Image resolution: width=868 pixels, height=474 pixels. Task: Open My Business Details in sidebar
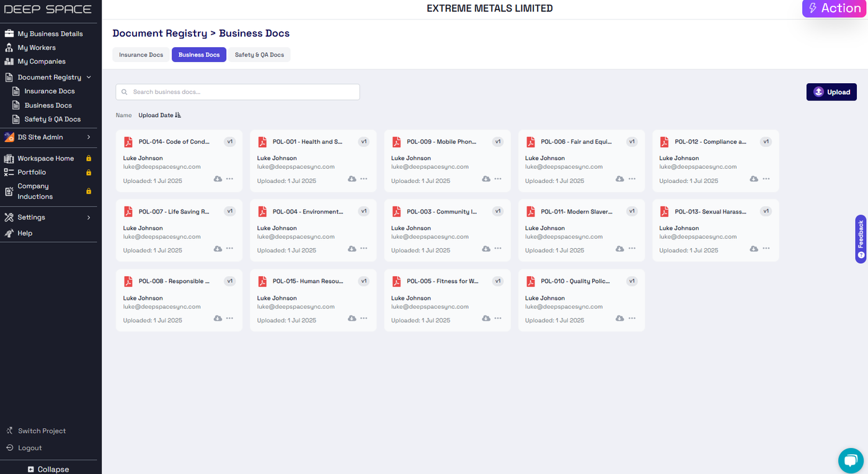coord(50,34)
